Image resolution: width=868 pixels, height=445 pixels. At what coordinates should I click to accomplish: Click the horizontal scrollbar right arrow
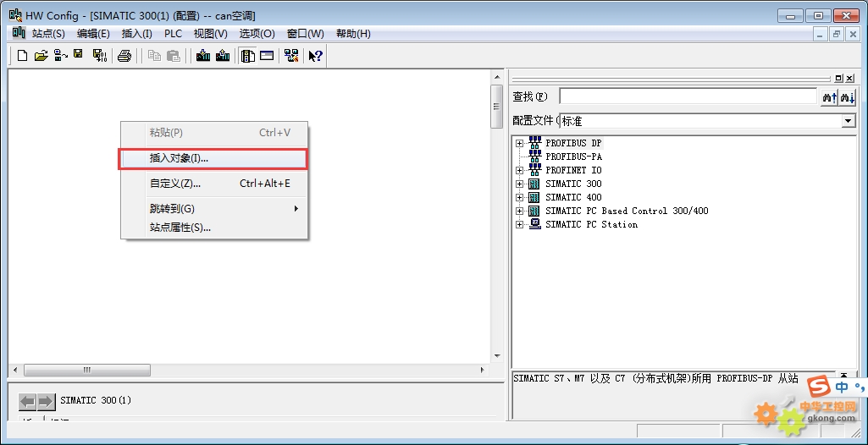pos(482,370)
